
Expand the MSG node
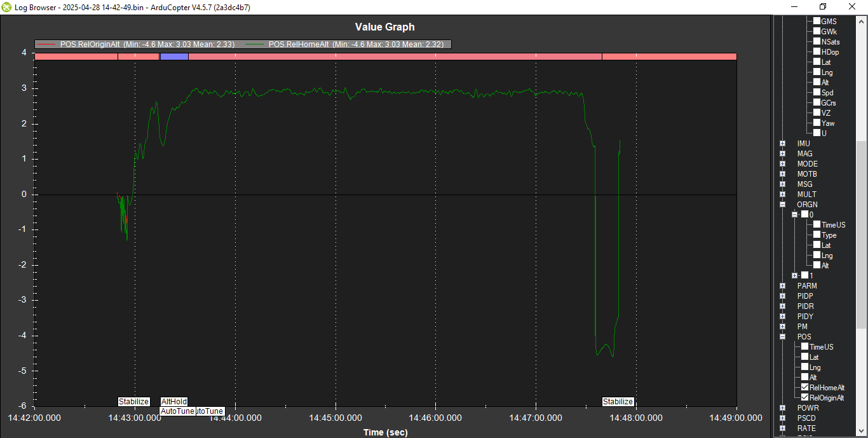(x=783, y=184)
